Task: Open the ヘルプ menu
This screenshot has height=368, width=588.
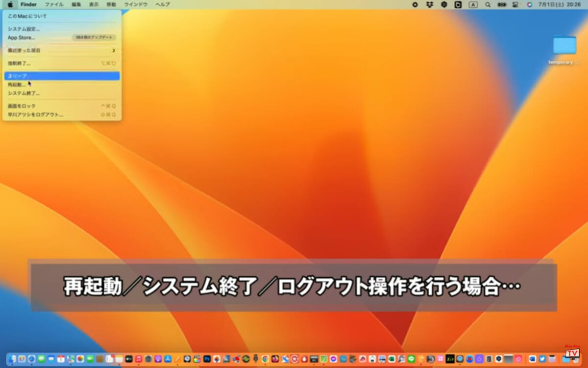Action: [163, 4]
